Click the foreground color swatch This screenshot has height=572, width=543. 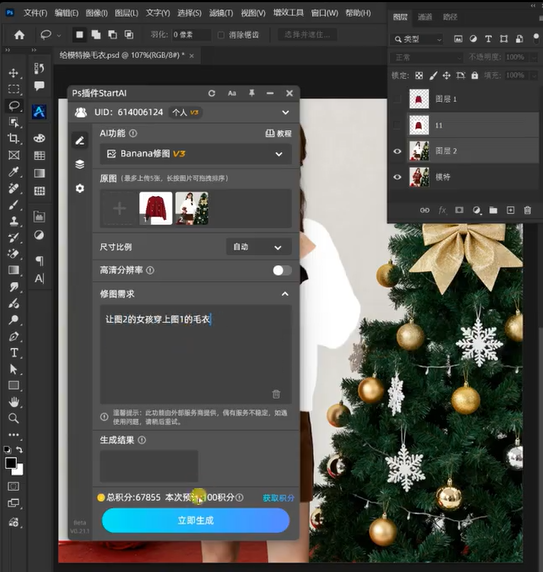pos(11,463)
